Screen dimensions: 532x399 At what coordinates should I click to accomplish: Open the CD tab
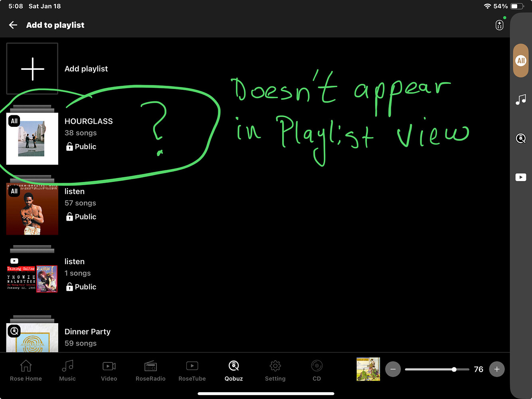click(317, 370)
